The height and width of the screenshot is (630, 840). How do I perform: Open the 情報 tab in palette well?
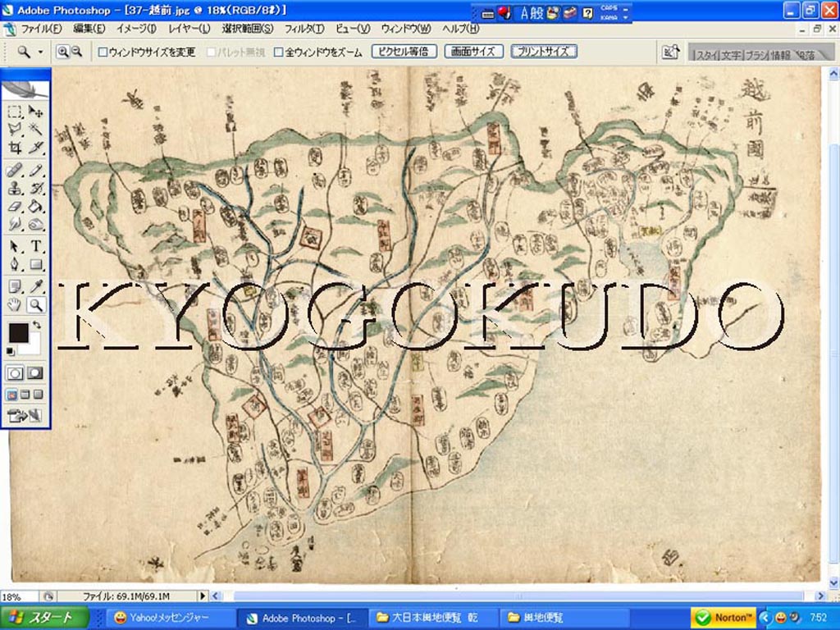tap(781, 55)
